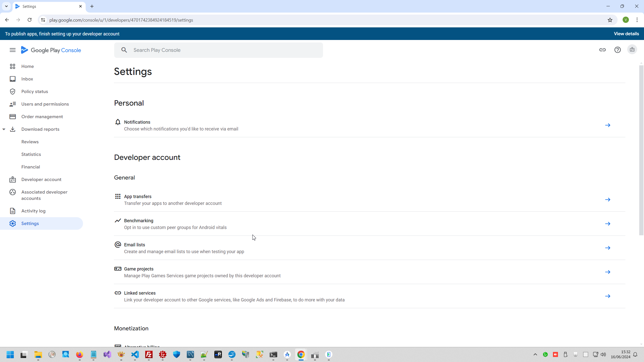The width and height of the screenshot is (644, 362).
Task: Open Inbox in the sidebar
Action: point(27,79)
